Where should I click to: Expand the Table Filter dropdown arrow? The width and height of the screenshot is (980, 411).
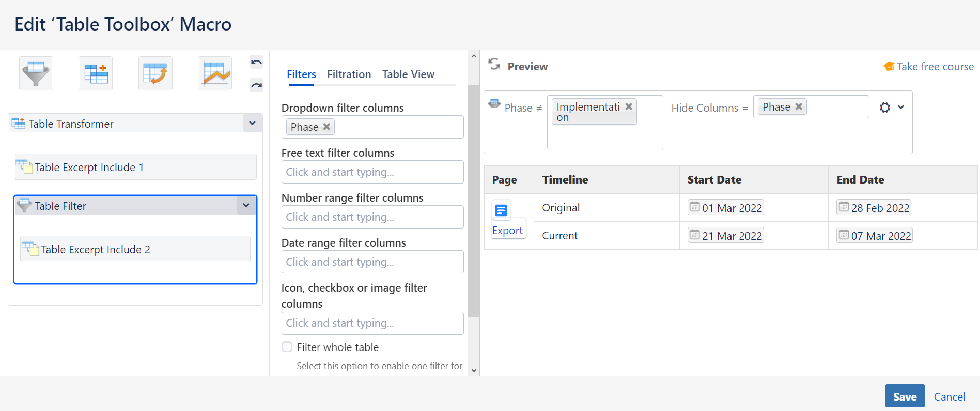246,205
